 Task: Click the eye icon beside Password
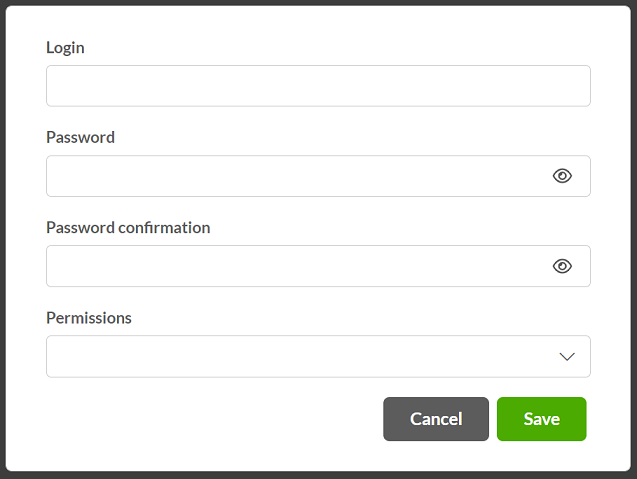[x=562, y=176]
